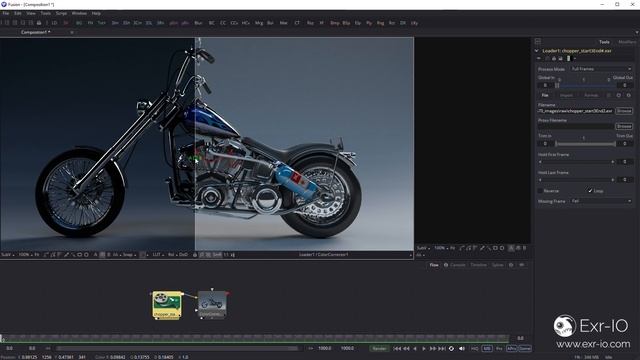Select the Composition1 tab
The width and height of the screenshot is (640, 360).
tap(36, 32)
